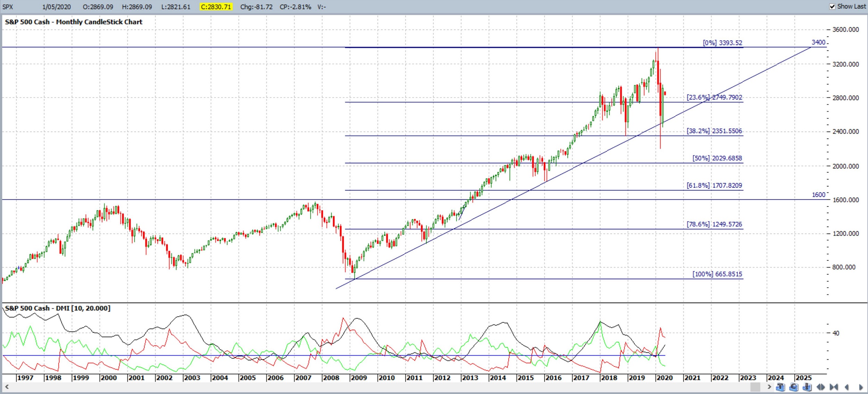Click the 3400 horizontal line label
This screenshot has height=394, width=868.
coord(818,42)
